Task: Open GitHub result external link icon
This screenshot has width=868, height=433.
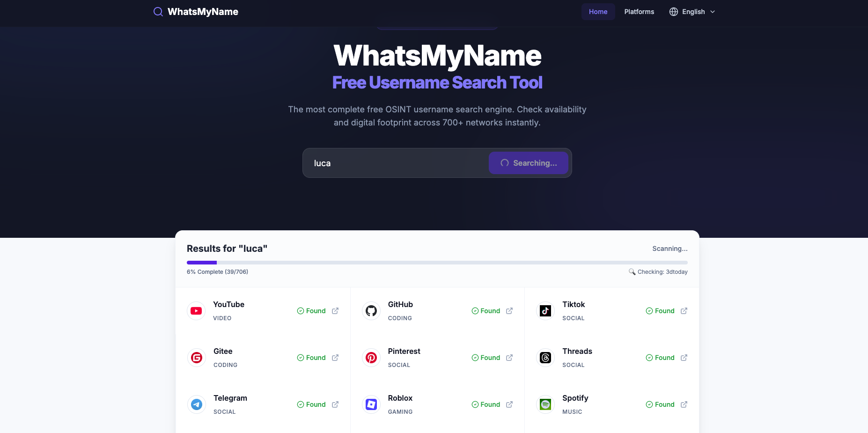Action: pyautogui.click(x=509, y=311)
